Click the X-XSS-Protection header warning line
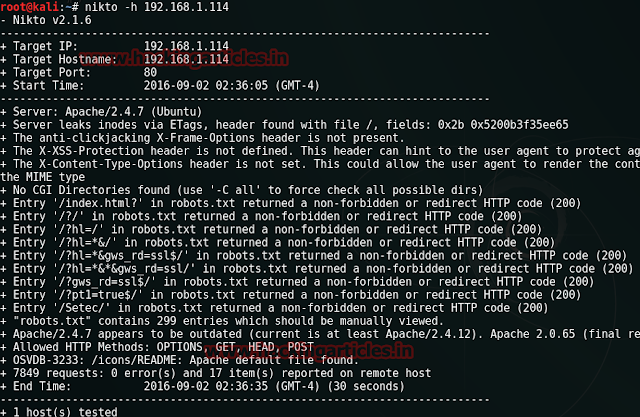640x417 pixels. pyautogui.click(x=300, y=150)
